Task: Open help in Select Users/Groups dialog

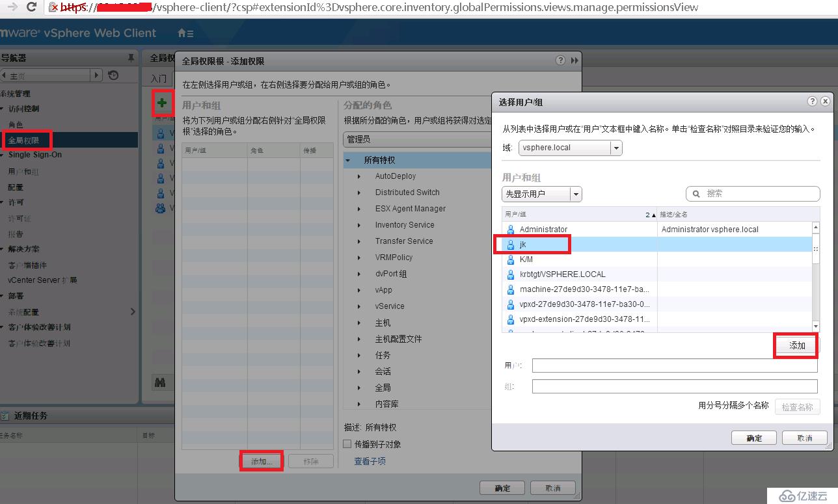Action: point(812,101)
